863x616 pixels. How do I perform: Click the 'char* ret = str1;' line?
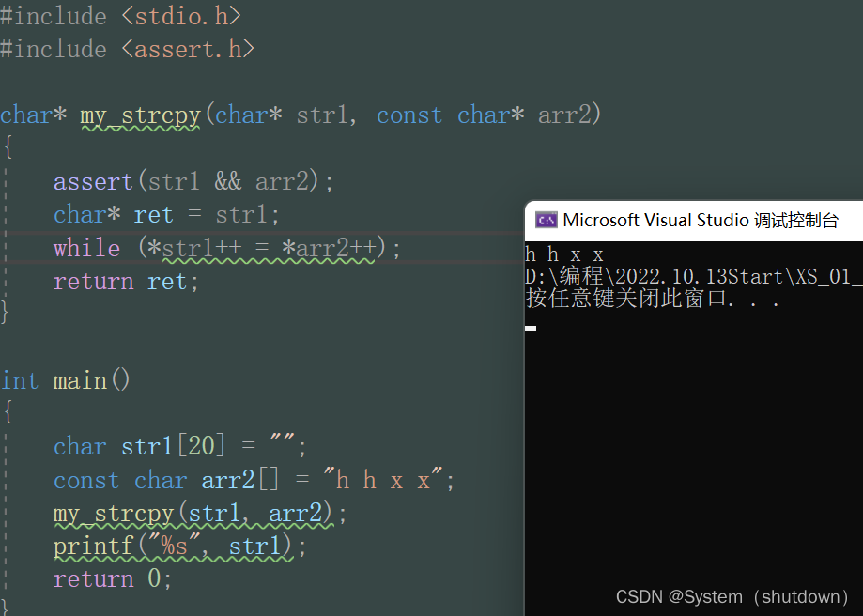click(167, 215)
